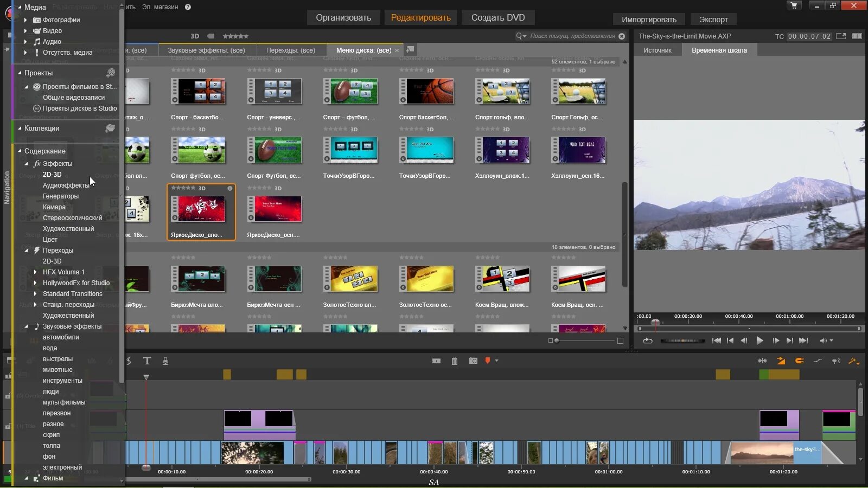
Task: Expand the Фотографии tree node
Action: point(25,20)
